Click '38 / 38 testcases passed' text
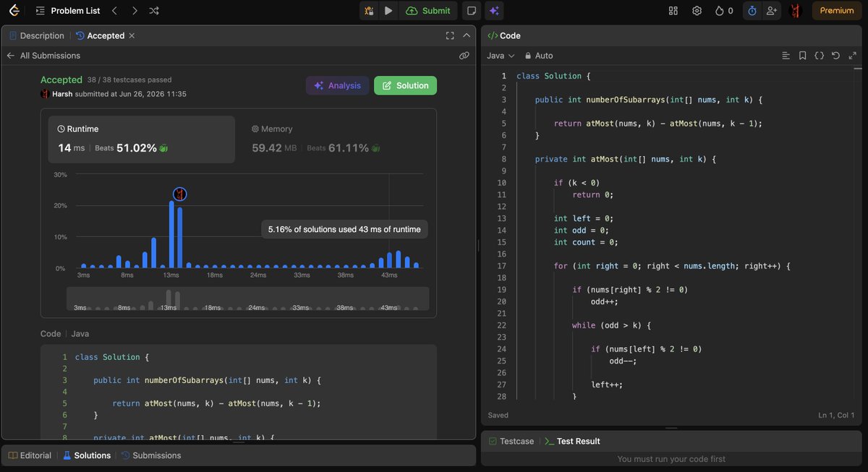The width and height of the screenshot is (868, 472). pyautogui.click(x=129, y=80)
